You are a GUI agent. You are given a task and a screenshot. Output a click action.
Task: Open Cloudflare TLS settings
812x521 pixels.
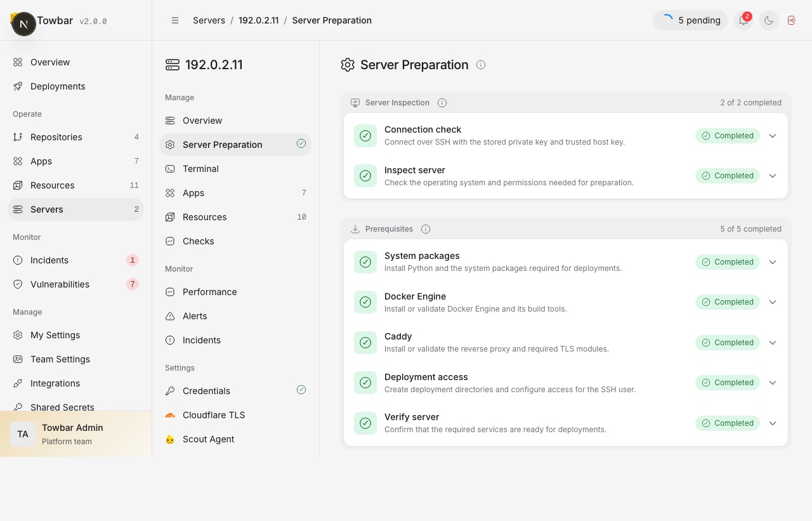[235, 415]
